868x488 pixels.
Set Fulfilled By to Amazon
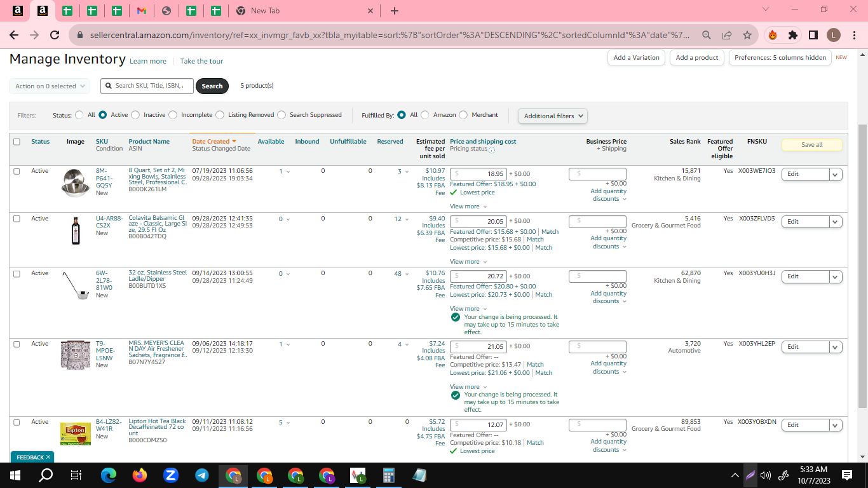point(425,115)
